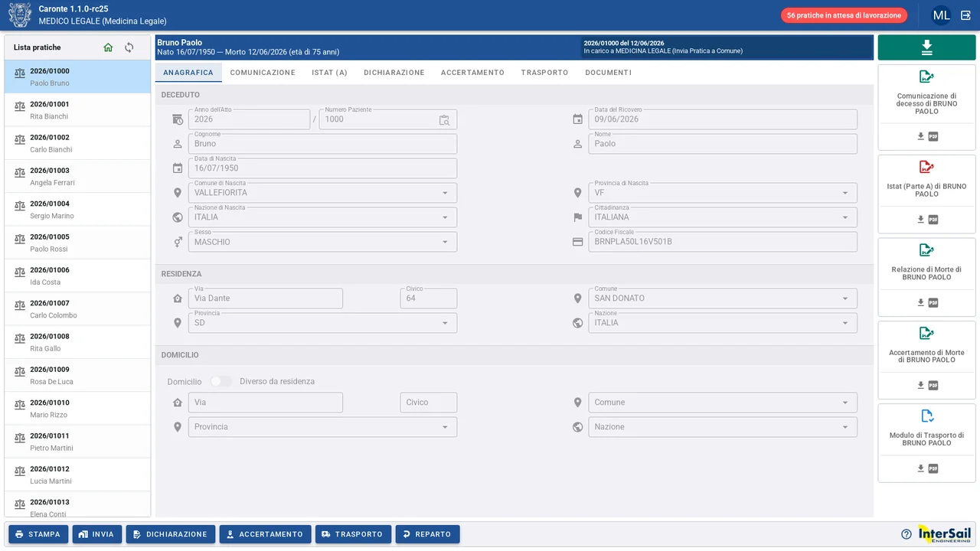Open the ISTAT (A) tab

click(x=329, y=73)
